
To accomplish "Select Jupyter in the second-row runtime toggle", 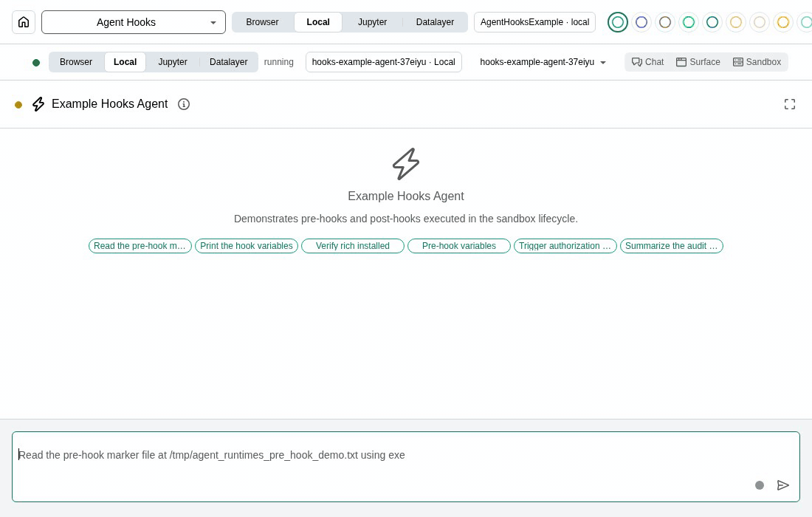I will tap(173, 62).
